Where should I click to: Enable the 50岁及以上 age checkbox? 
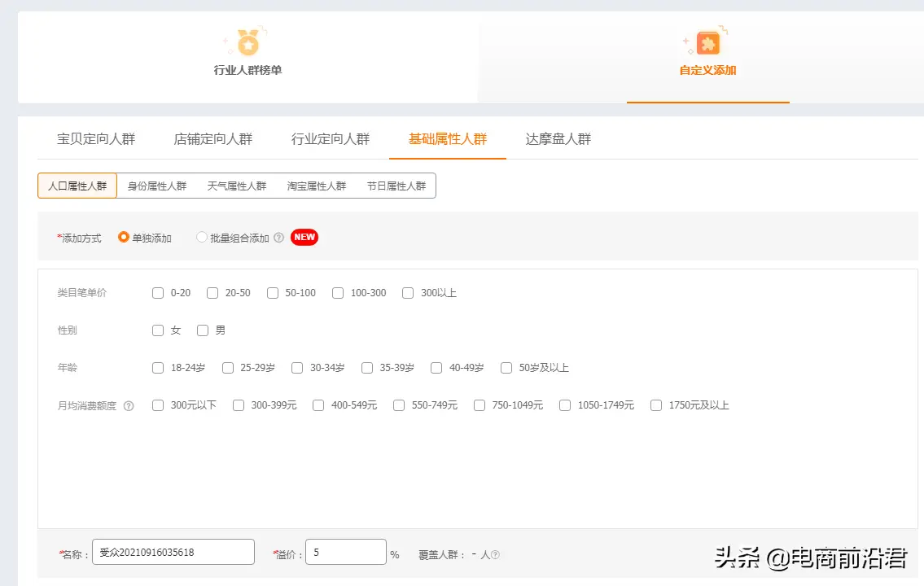point(506,368)
